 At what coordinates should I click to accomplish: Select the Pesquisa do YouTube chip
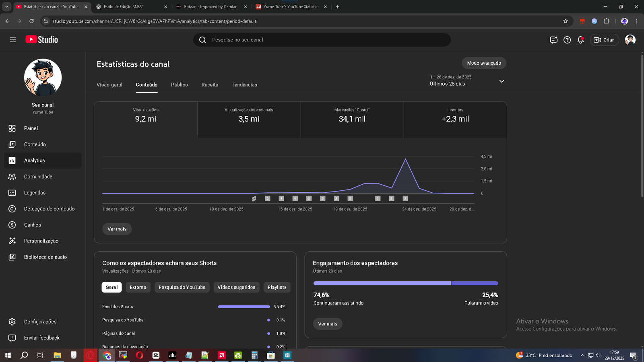[x=182, y=287]
